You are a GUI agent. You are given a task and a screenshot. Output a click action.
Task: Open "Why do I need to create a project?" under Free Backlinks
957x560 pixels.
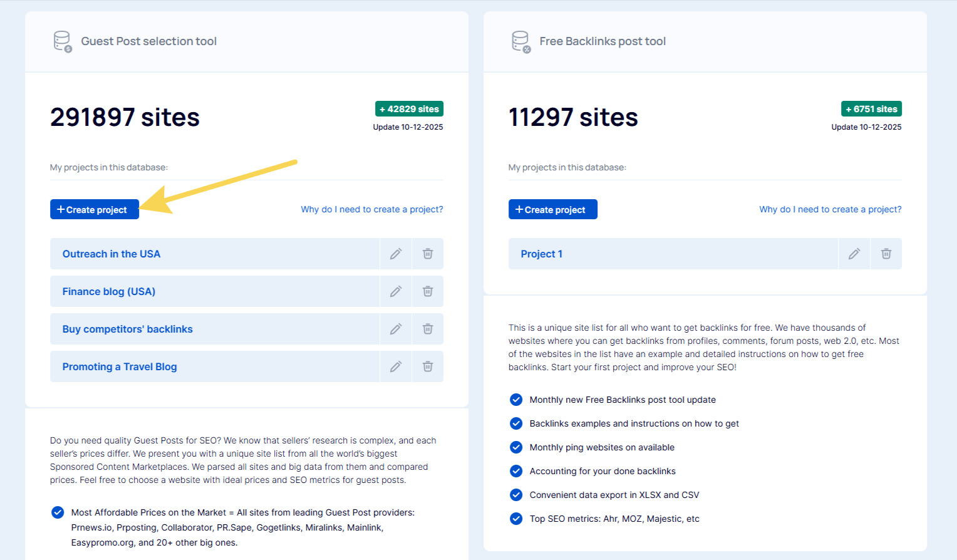click(x=830, y=209)
